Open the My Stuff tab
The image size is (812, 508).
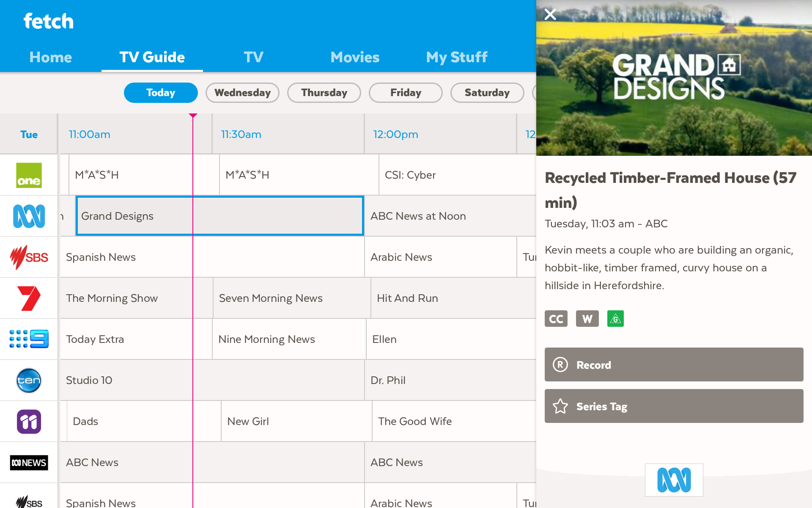(457, 57)
